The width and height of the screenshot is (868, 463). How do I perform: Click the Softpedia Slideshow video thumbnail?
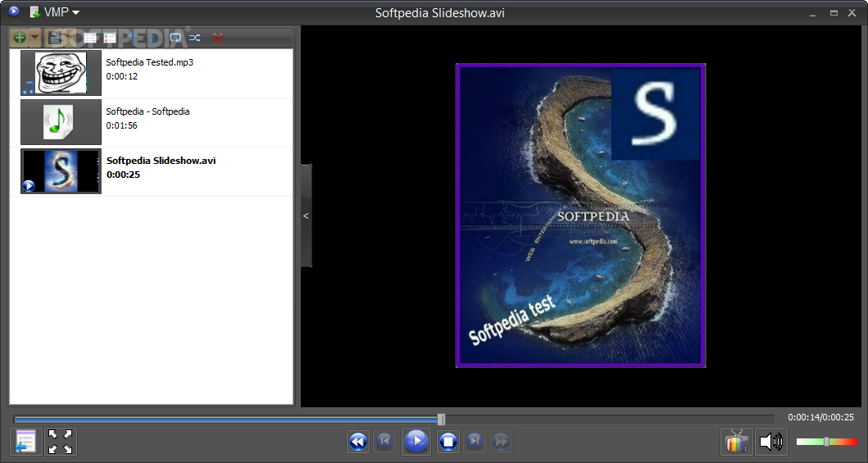pyautogui.click(x=61, y=171)
